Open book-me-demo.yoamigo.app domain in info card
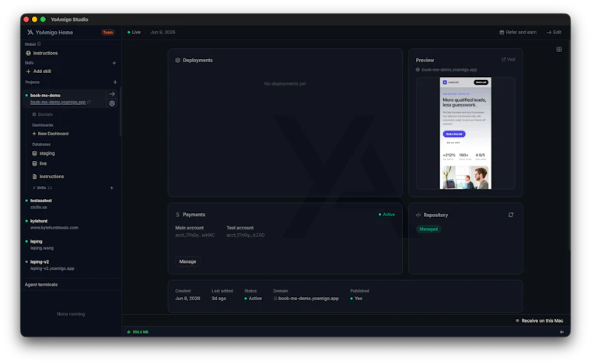Image resolution: width=591 pixels, height=364 pixels. 306,299
